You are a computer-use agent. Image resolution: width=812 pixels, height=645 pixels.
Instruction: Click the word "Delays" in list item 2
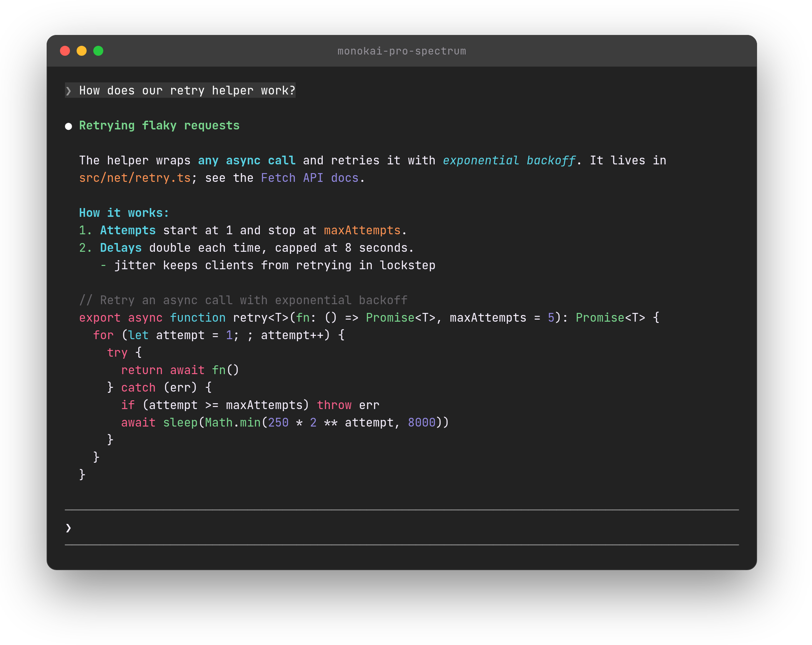point(121,248)
